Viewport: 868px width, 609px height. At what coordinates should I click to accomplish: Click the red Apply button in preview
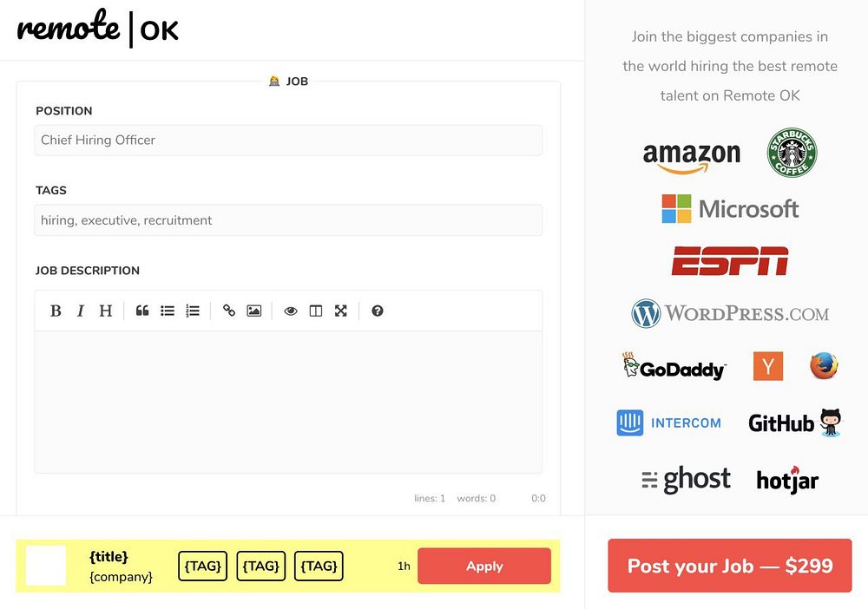484,566
